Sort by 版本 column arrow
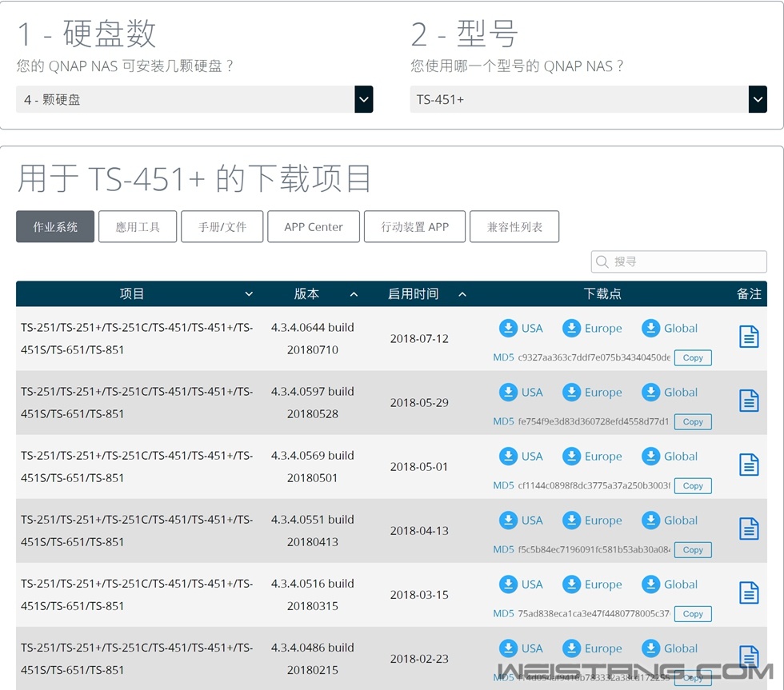Image resolution: width=784 pixels, height=690 pixels. [x=354, y=293]
